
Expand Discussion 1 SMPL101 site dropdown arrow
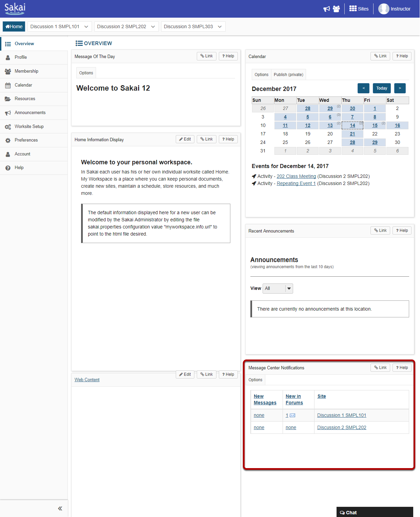(x=86, y=26)
